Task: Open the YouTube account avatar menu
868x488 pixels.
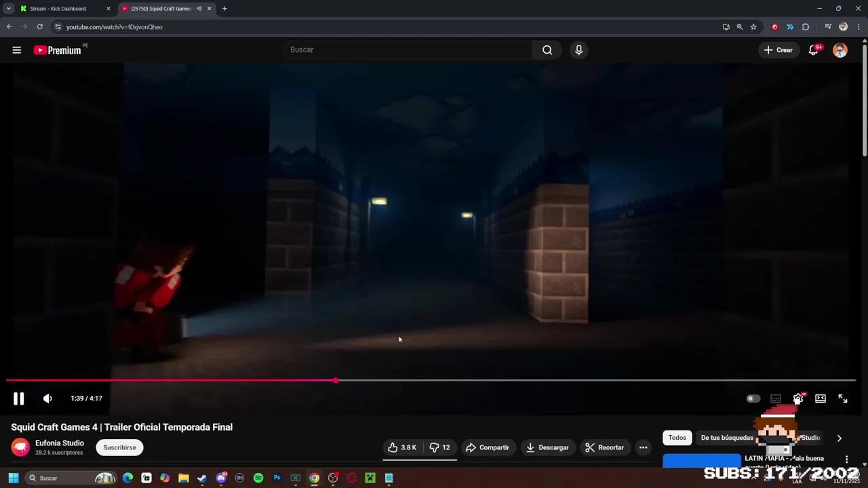Action: (x=840, y=50)
